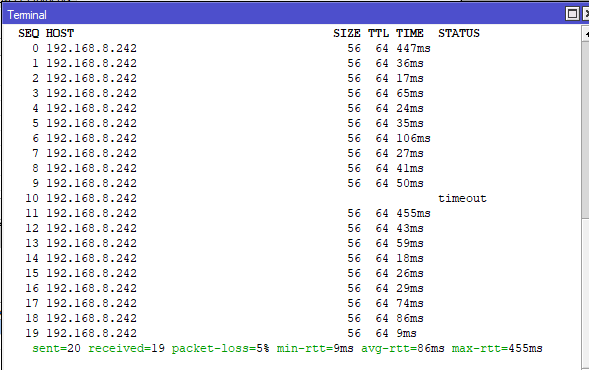Click the scrollbar up arrow
589x370 pixels.
point(585,33)
